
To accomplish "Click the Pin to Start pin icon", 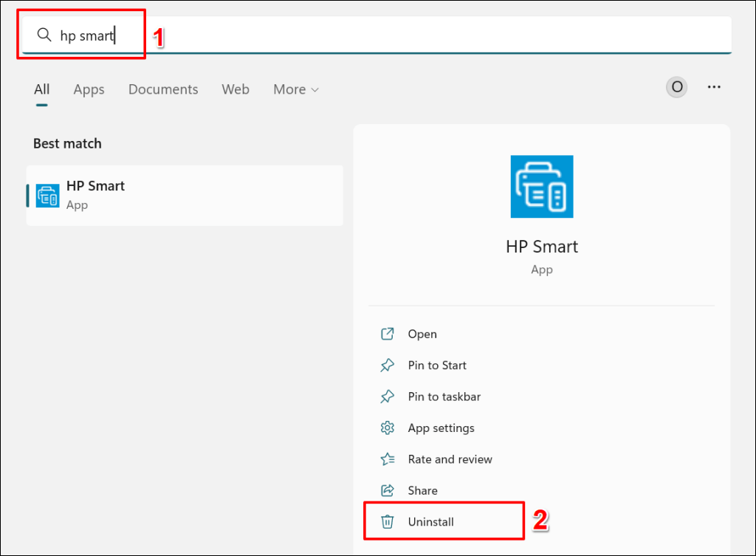I will [387, 365].
